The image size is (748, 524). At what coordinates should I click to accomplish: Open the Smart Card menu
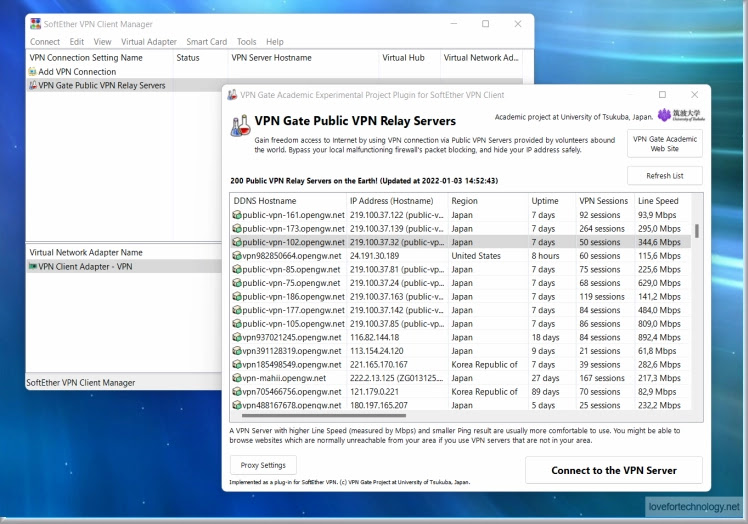click(207, 42)
